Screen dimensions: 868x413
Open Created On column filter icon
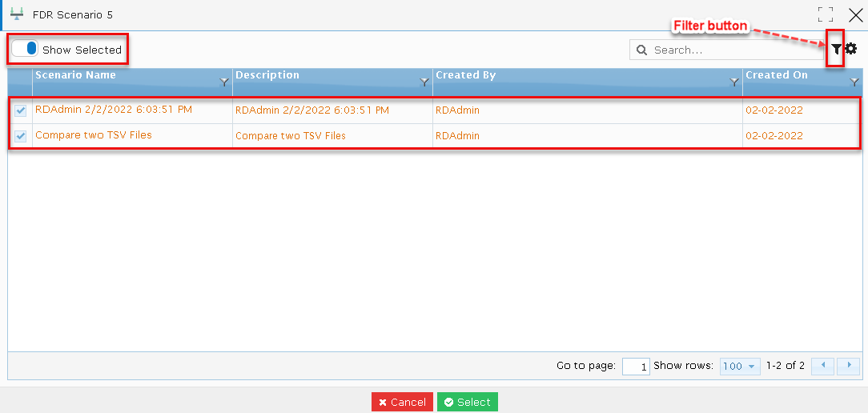point(854,82)
